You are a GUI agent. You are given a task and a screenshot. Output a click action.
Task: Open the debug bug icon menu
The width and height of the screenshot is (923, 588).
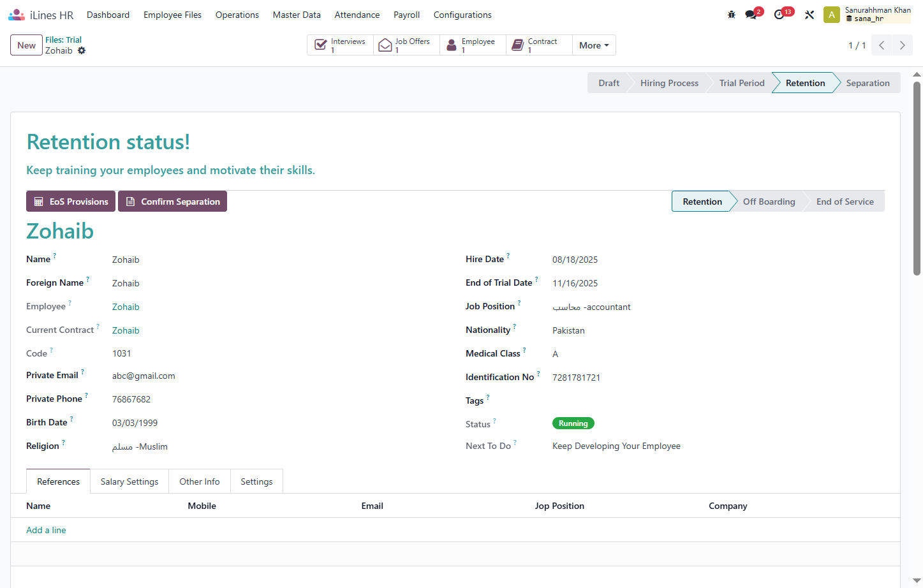[x=732, y=15]
